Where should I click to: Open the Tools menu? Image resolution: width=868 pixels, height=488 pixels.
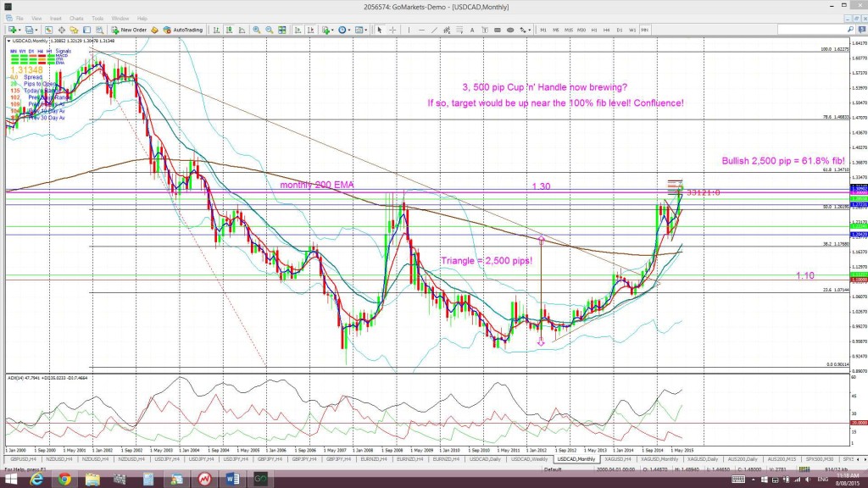point(97,19)
